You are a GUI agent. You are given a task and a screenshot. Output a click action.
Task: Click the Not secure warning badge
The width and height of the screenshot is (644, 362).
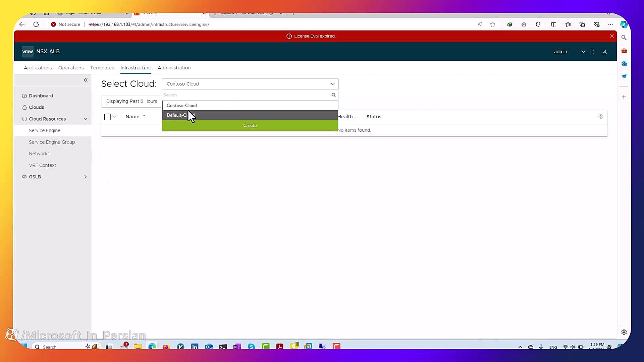pos(65,24)
